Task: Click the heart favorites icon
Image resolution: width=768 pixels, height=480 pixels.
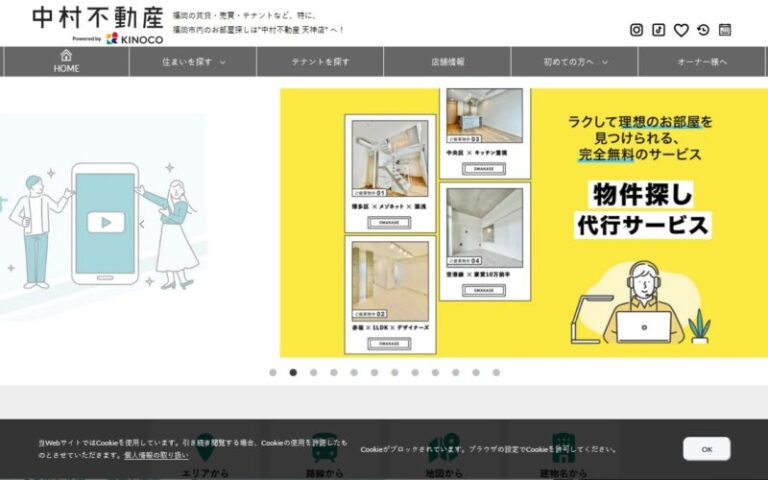Action: pos(681,30)
